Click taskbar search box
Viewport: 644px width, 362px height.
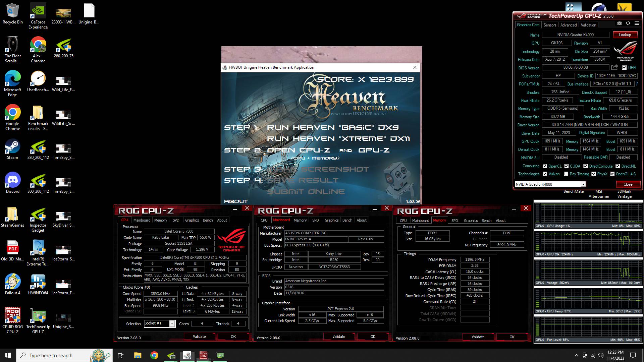(x=64, y=355)
